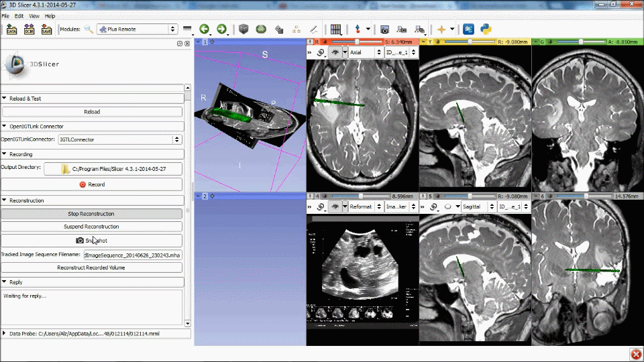Go to the previous module with back arrow
Image resolution: width=644 pixels, height=362 pixels.
click(205, 29)
